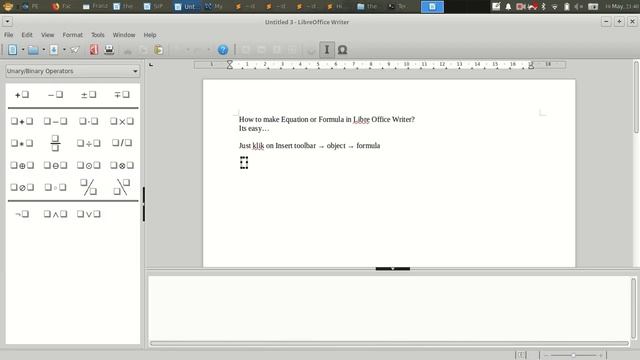
Task: Export directly as PDF
Action: tap(94, 50)
